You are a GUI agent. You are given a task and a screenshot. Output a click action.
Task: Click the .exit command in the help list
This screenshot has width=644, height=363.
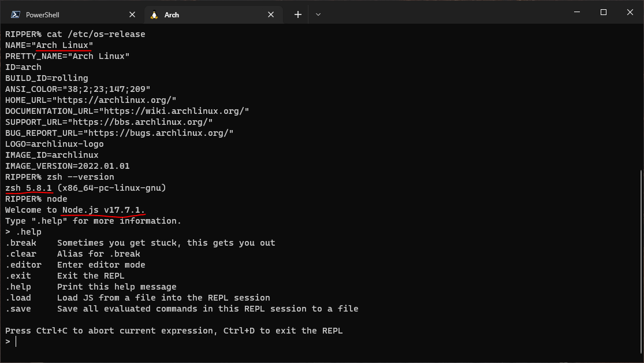pyautogui.click(x=17, y=275)
